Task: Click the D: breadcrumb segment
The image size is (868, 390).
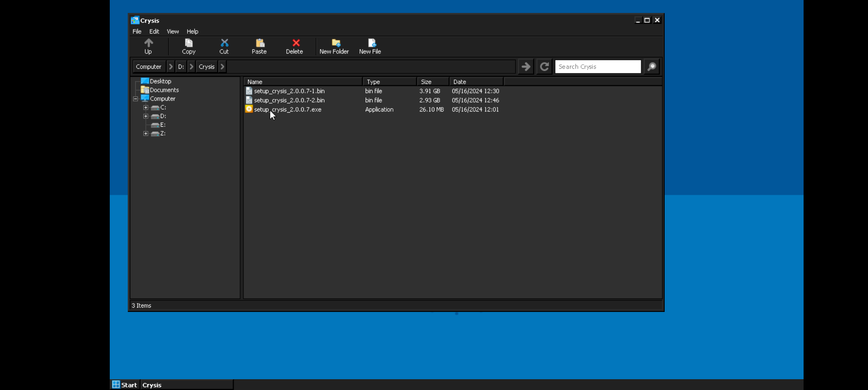Action: pyautogui.click(x=181, y=67)
